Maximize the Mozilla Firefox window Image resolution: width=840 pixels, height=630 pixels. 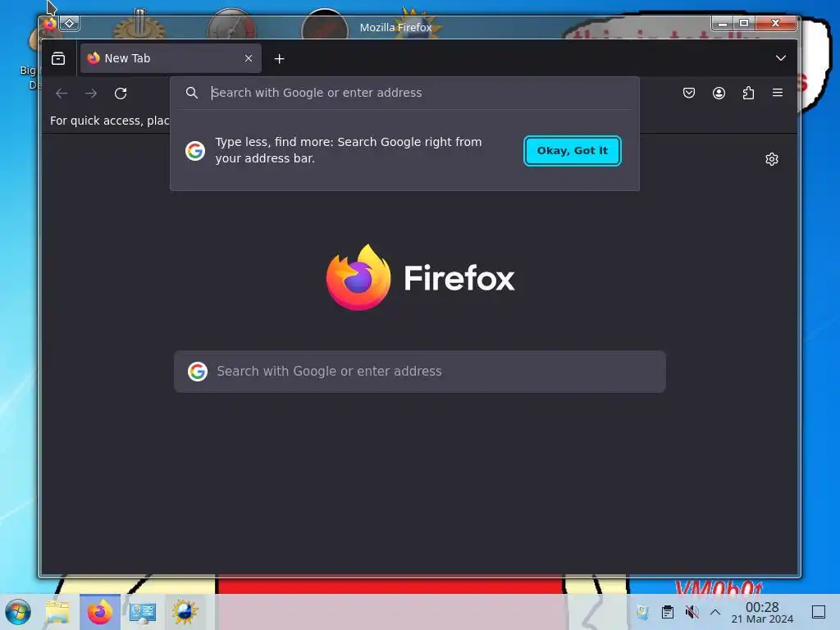coord(744,23)
